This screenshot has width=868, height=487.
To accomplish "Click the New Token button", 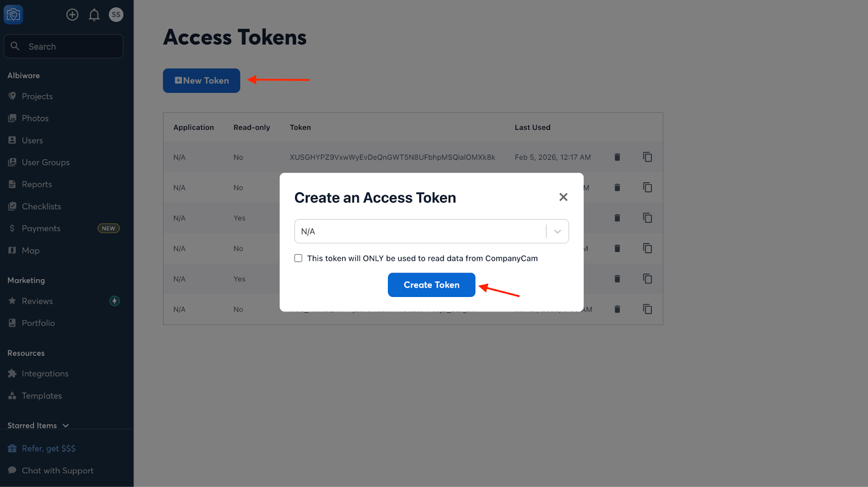I will pyautogui.click(x=201, y=80).
